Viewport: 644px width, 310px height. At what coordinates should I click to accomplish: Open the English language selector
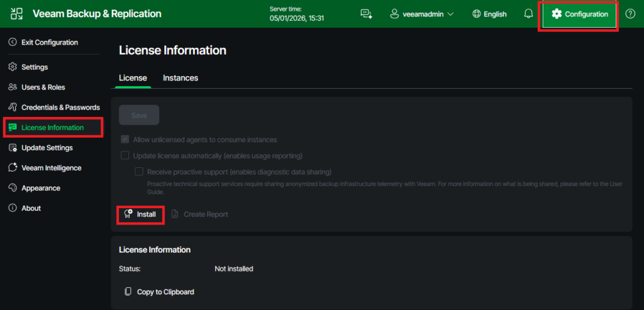489,14
